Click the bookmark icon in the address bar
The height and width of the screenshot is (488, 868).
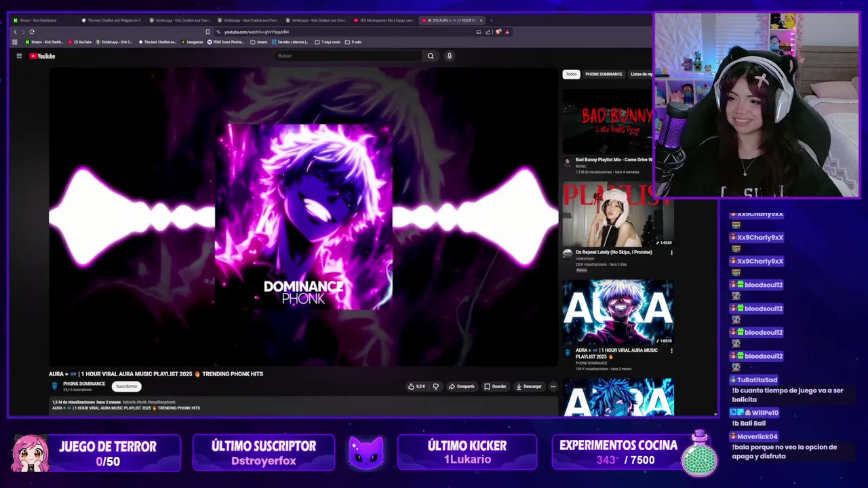208,32
